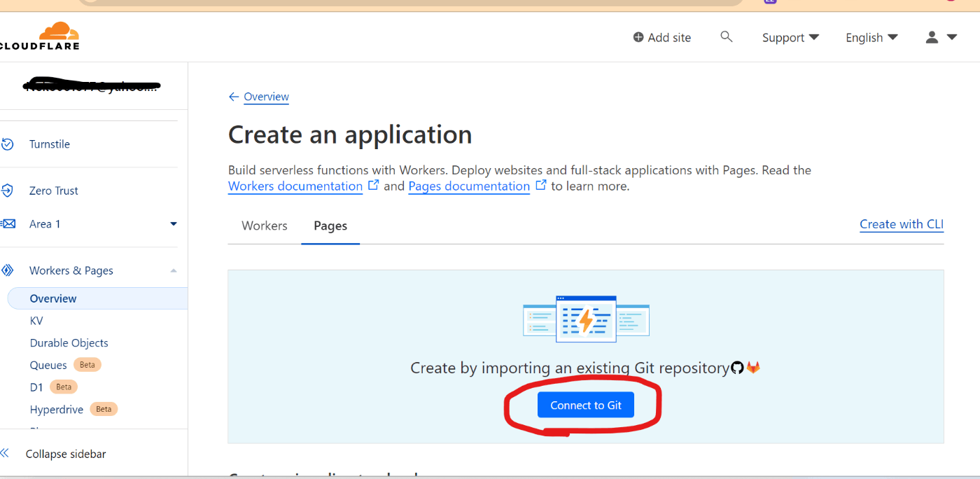Click external link icon after Workers documentation

(374, 186)
